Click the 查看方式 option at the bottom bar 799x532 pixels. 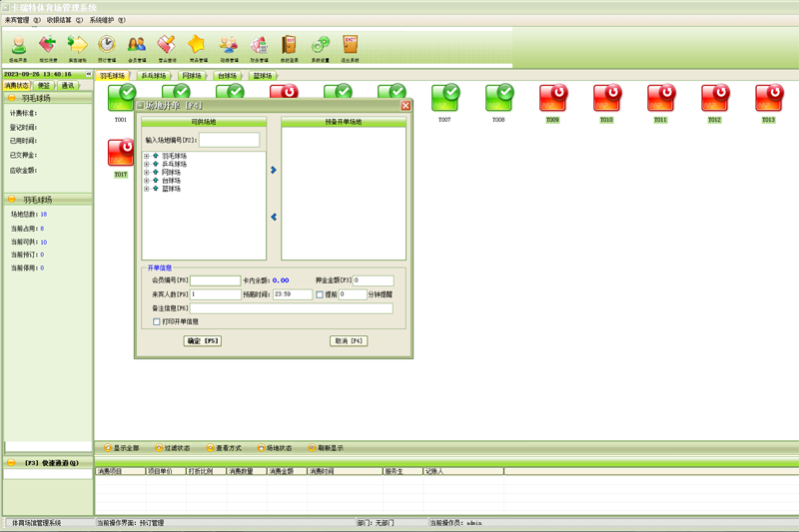(x=224, y=448)
